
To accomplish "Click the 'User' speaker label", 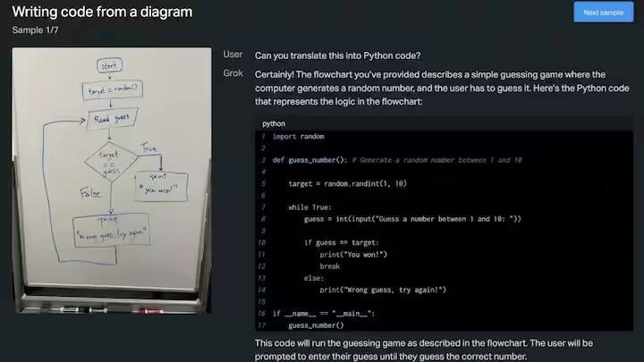I will click(233, 55).
